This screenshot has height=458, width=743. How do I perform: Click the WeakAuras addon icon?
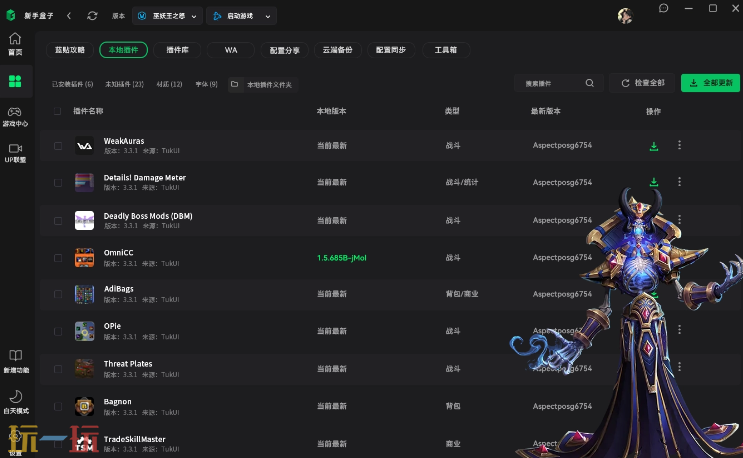(x=84, y=146)
